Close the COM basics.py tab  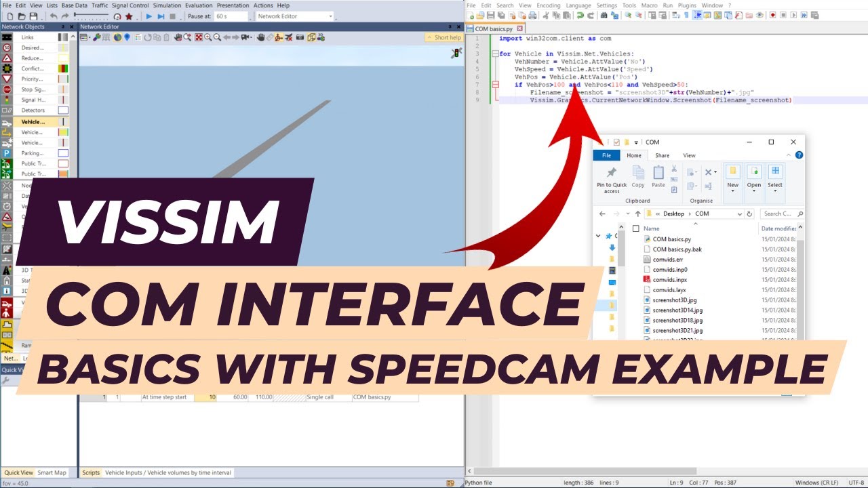tap(519, 28)
